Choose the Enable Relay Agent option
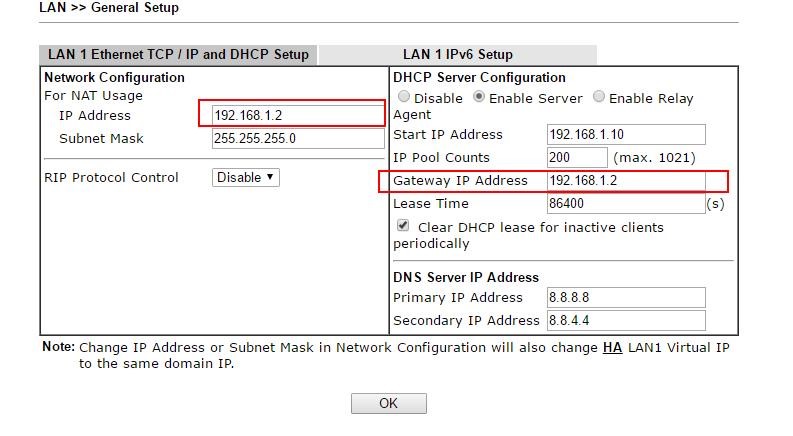 (599, 97)
